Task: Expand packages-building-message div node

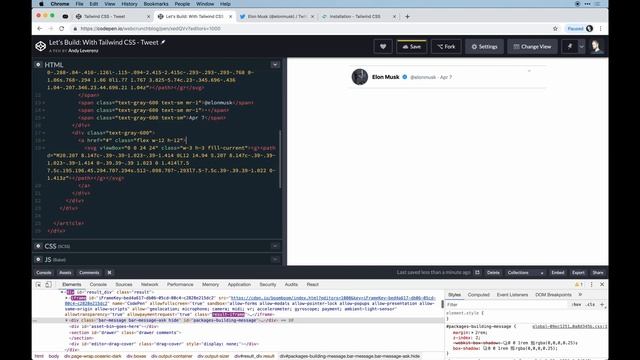Action: 67,320
